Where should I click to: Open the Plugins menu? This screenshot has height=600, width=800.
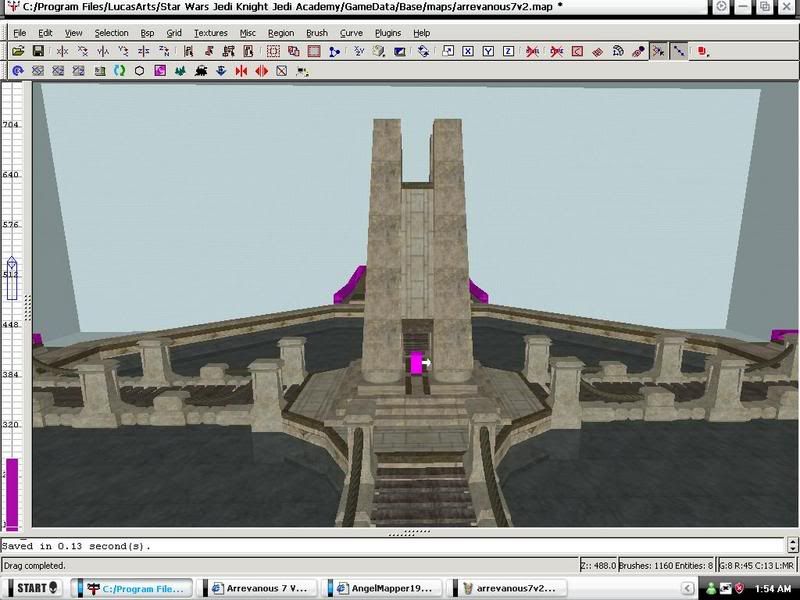(x=388, y=33)
